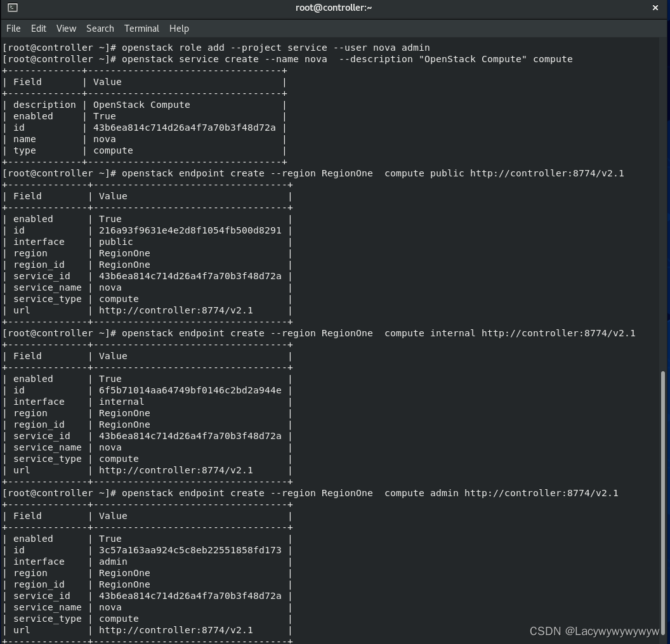Viewport: 670px width, 644px height.
Task: Click the service_name value nova
Action: pyautogui.click(x=110, y=287)
